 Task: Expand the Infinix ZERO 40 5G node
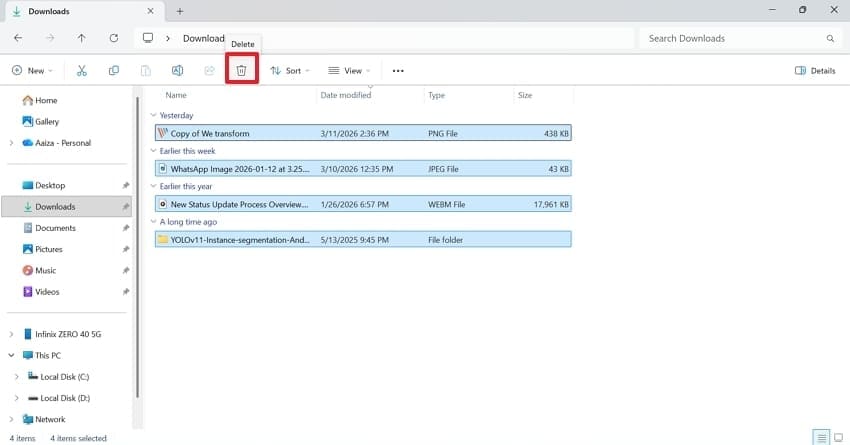[11, 334]
